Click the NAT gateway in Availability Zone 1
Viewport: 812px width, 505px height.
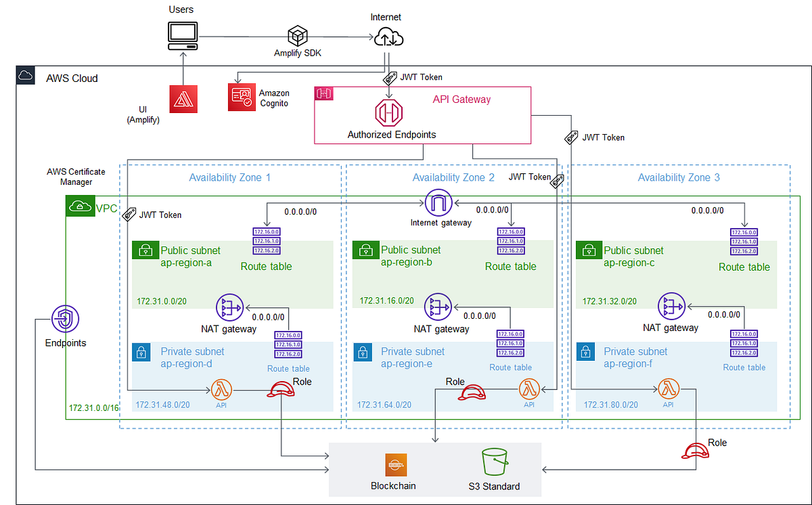[229, 307]
